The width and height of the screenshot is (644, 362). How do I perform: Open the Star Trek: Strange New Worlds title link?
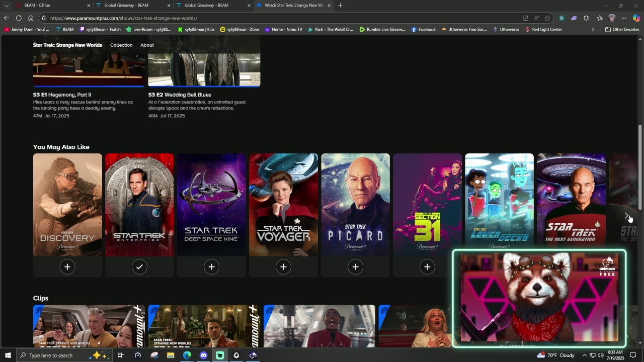coord(67,45)
